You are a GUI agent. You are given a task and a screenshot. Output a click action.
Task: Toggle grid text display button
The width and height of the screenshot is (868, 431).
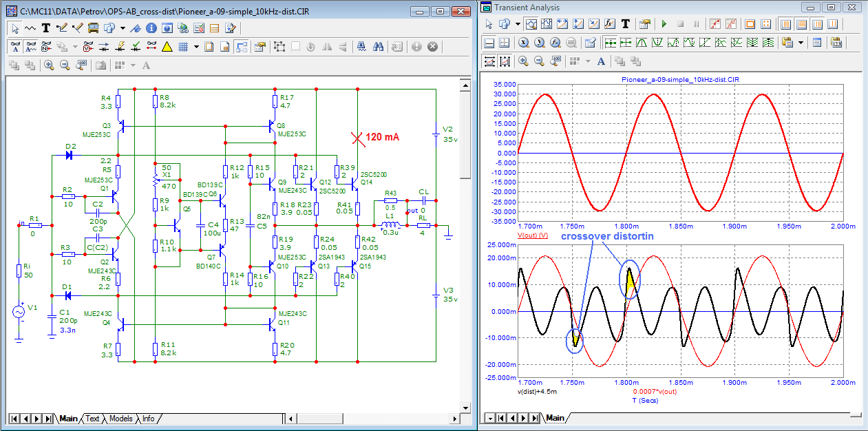coord(30,47)
